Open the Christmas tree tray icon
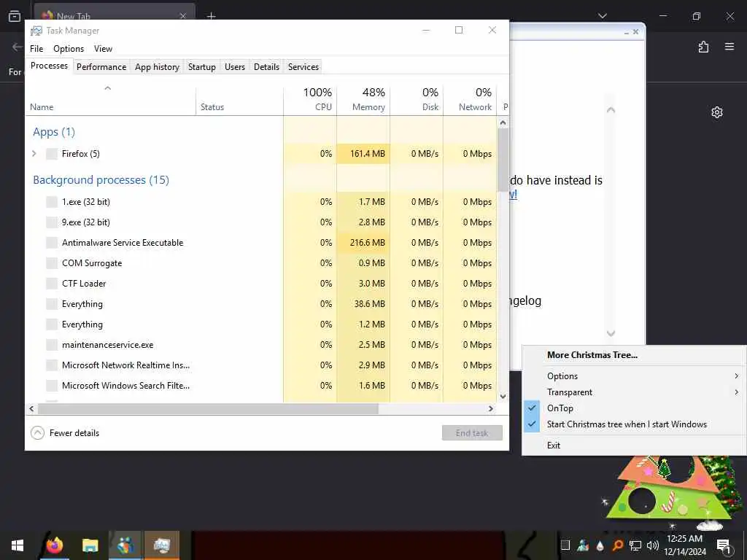Image resolution: width=747 pixels, height=560 pixels. (x=583, y=545)
